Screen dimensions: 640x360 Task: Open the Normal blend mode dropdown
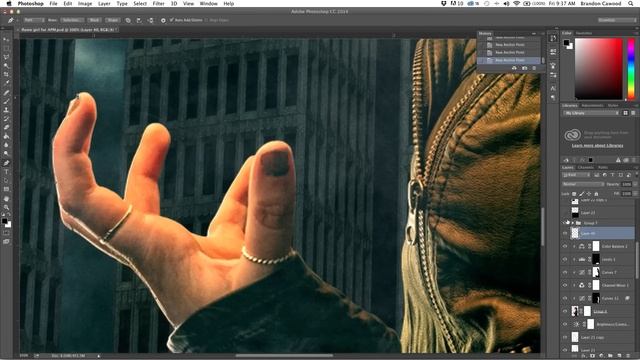point(583,184)
